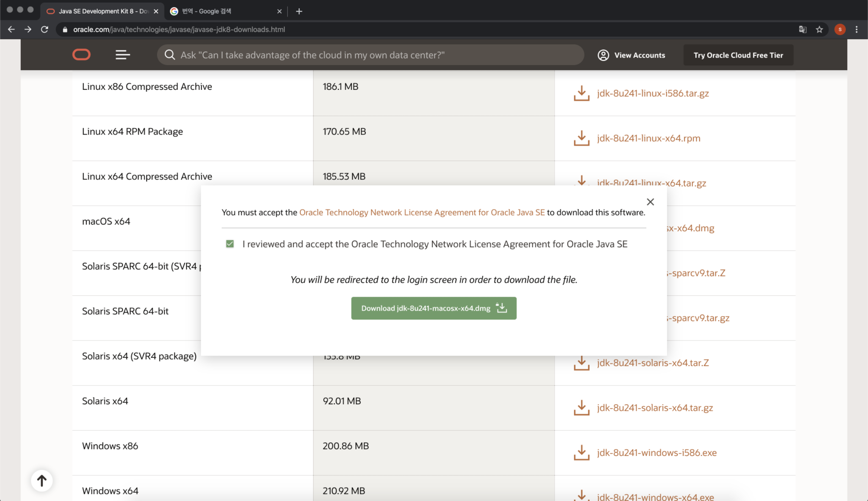Open Chrome three-dot menu
Image resolution: width=868 pixels, height=501 pixels.
point(856,29)
